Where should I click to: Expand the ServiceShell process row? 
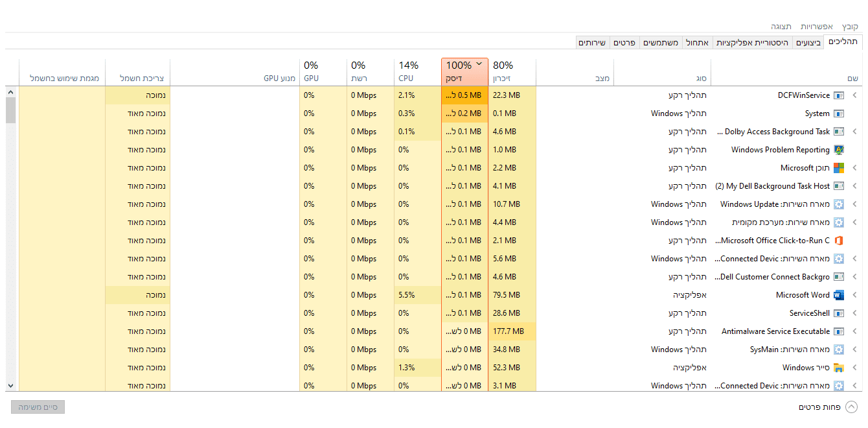point(854,313)
